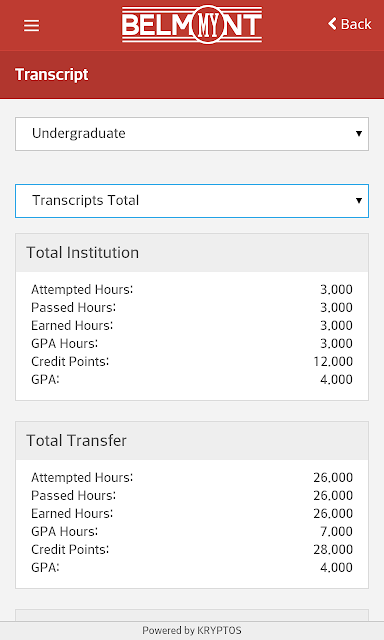
Task: Click the Transcripts Total dropdown arrow
Action: tap(359, 200)
